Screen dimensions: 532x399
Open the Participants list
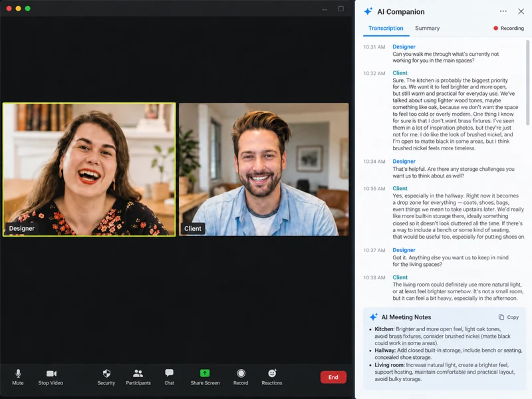(x=138, y=377)
